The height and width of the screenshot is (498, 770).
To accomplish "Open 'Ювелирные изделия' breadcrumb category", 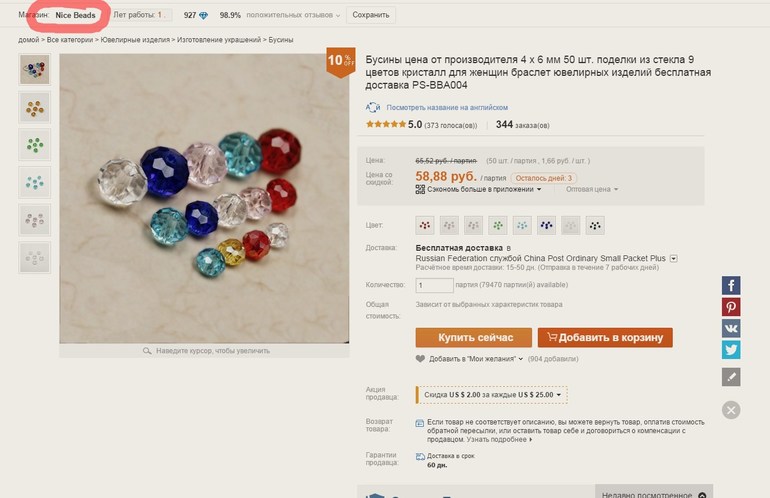I will coord(142,39).
